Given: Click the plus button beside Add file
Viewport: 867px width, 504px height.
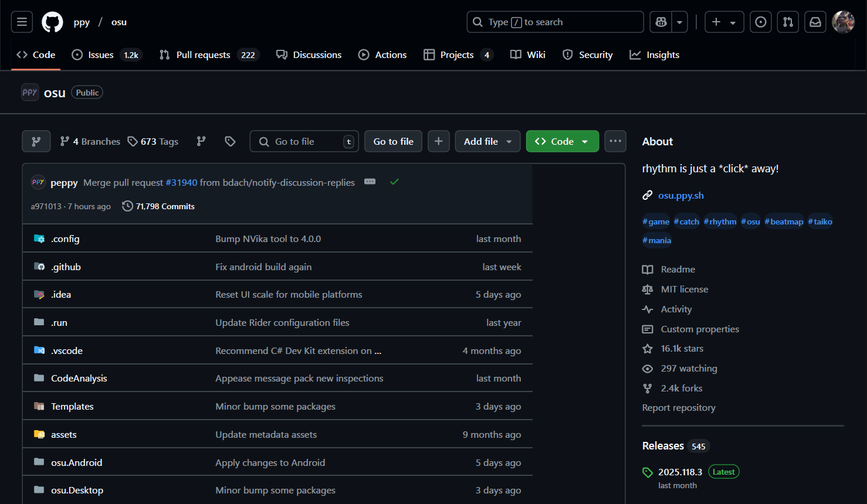Looking at the screenshot, I should point(438,141).
